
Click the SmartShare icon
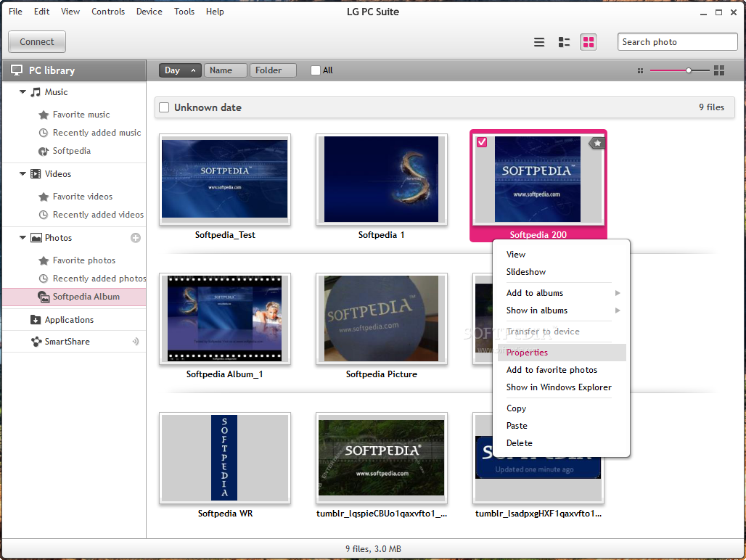[x=36, y=342]
